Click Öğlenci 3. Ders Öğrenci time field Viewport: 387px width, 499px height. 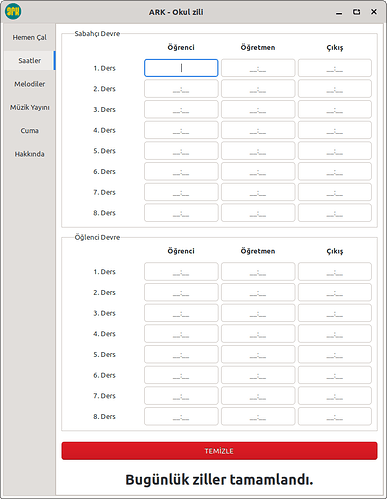pyautogui.click(x=181, y=313)
